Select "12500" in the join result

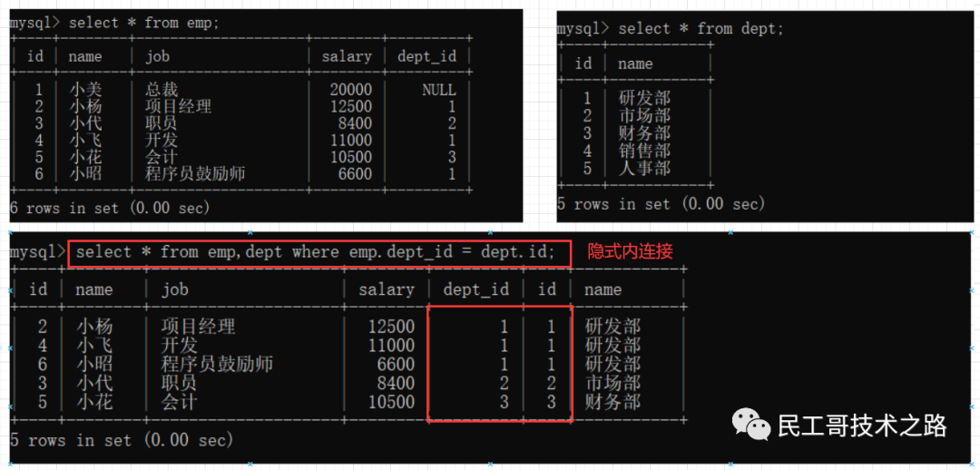[x=391, y=327]
